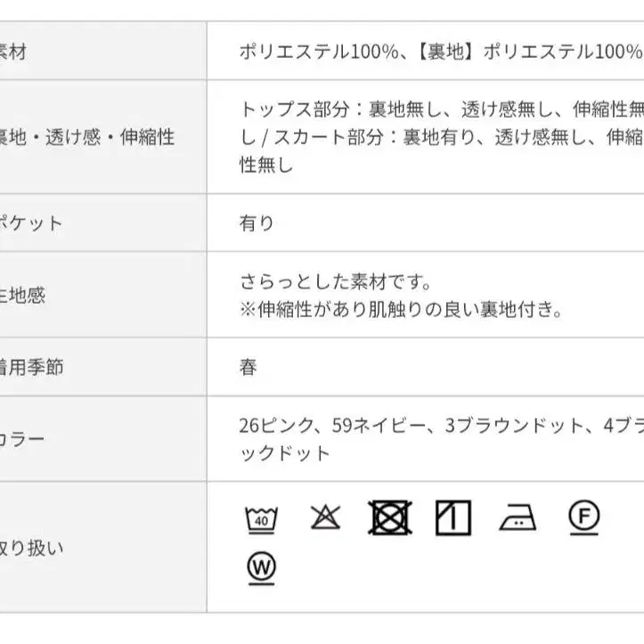The image size is (644, 644).
Task: Click the カラー row label
Action: (22, 439)
